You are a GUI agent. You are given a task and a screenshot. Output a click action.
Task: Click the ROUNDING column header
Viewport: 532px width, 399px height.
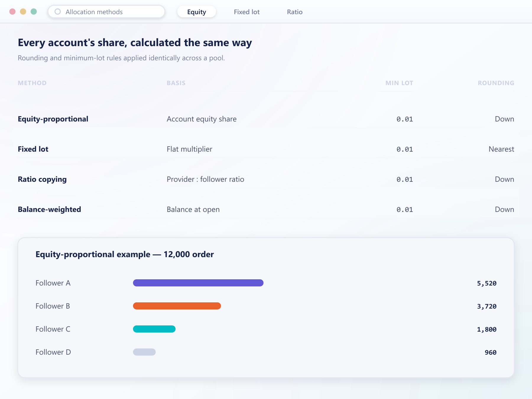pyautogui.click(x=496, y=83)
